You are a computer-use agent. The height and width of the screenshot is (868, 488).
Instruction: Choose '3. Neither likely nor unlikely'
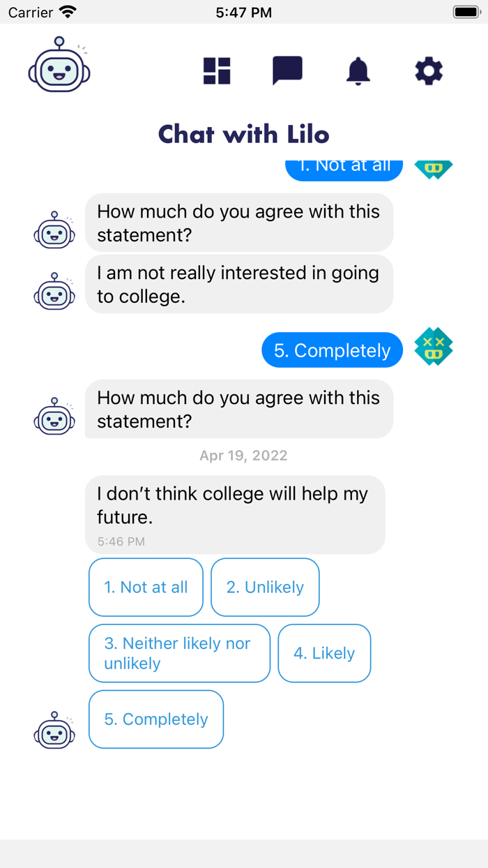179,653
